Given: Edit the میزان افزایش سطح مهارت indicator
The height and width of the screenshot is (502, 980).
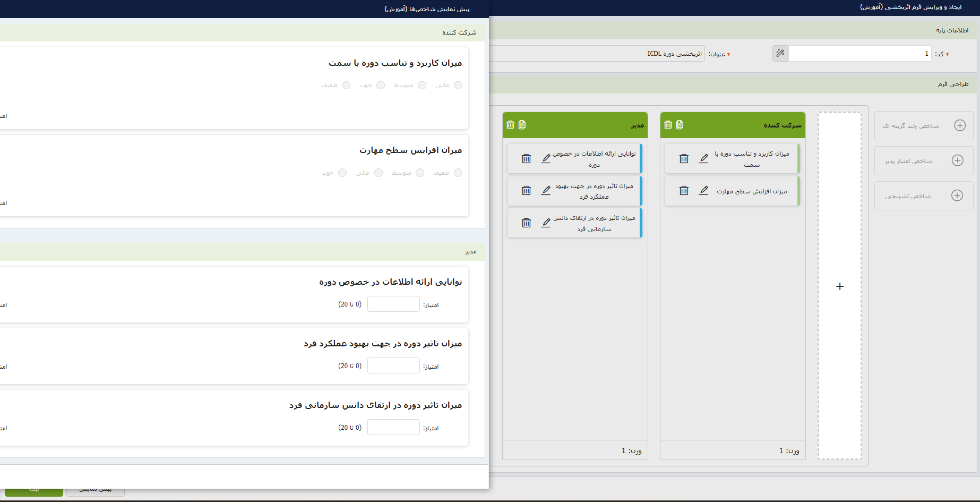Looking at the screenshot, I should click(x=703, y=191).
